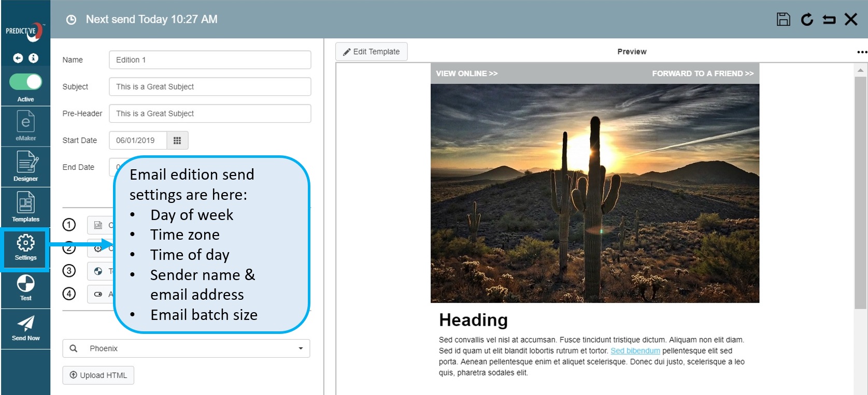
Task: Click the Edit Template button
Action: point(371,52)
